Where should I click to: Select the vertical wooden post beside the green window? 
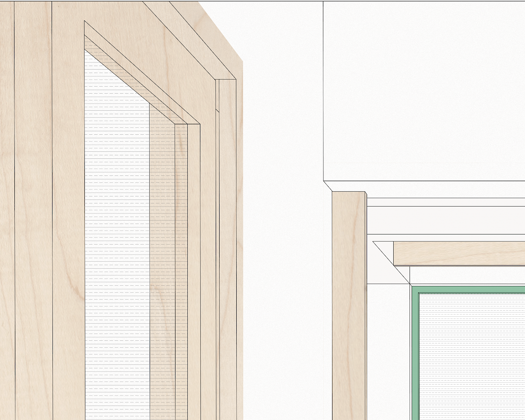pyautogui.click(x=349, y=306)
